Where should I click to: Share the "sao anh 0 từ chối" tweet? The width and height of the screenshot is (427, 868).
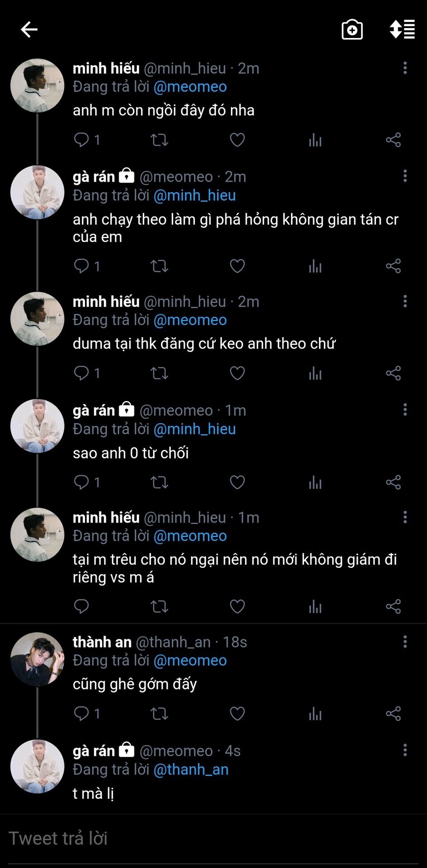(x=393, y=482)
